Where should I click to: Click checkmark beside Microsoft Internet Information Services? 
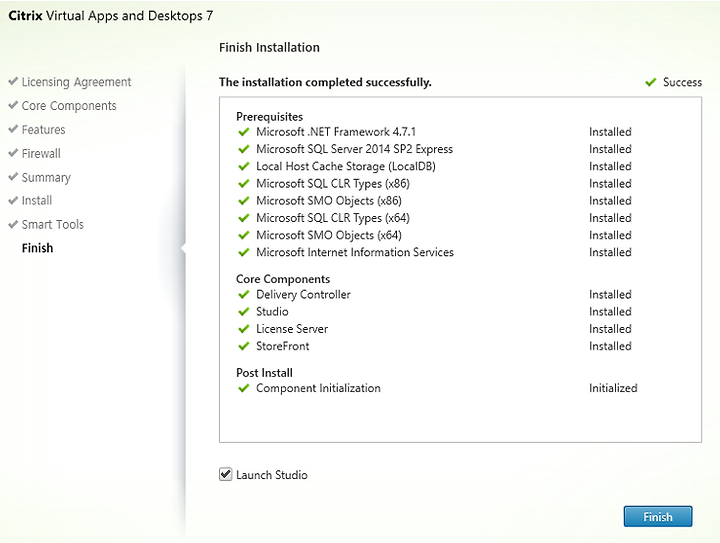point(243,252)
